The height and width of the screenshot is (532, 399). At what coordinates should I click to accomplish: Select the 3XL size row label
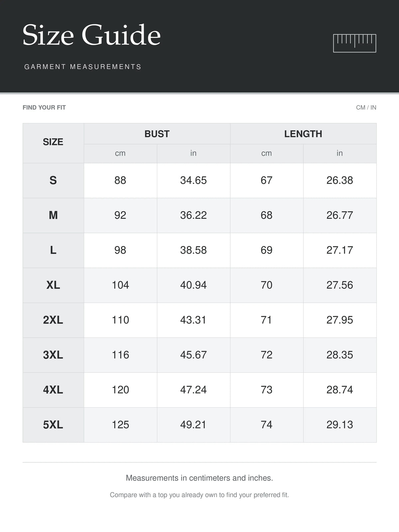[53, 355]
